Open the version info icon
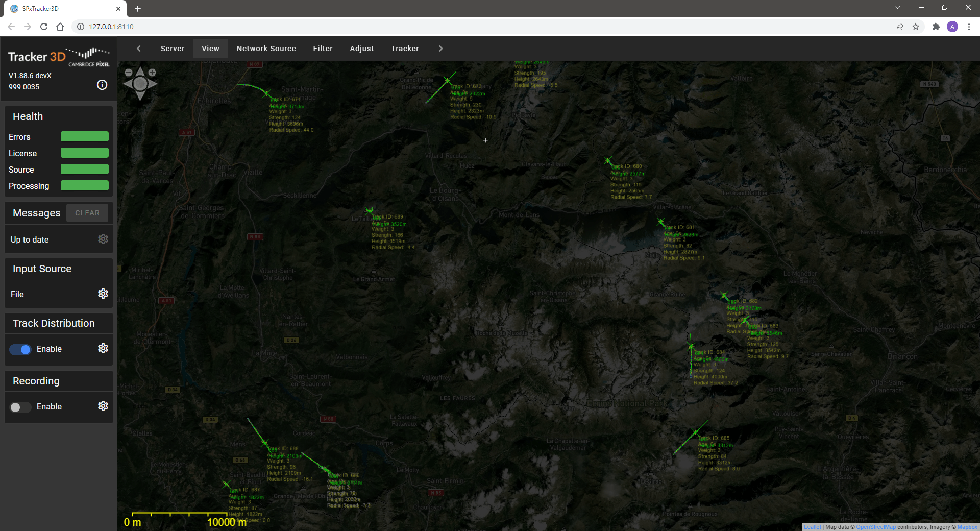980x531 pixels. pyautogui.click(x=102, y=85)
